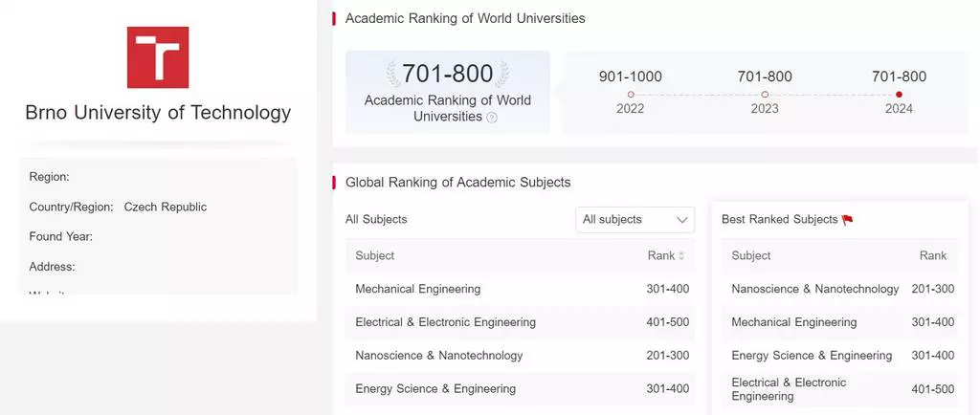980x415 pixels.
Task: Open Mechanical Engineering in the All Subjects table
Action: tap(418, 289)
